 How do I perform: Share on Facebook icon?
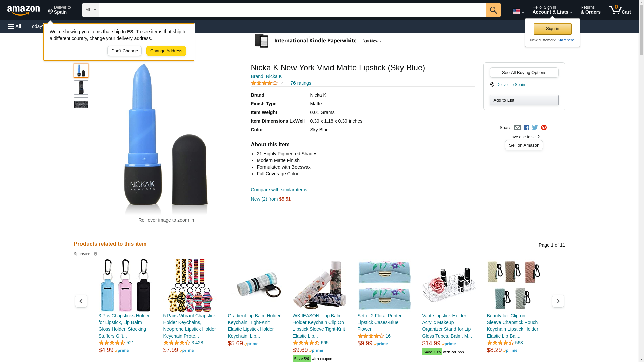[526, 128]
